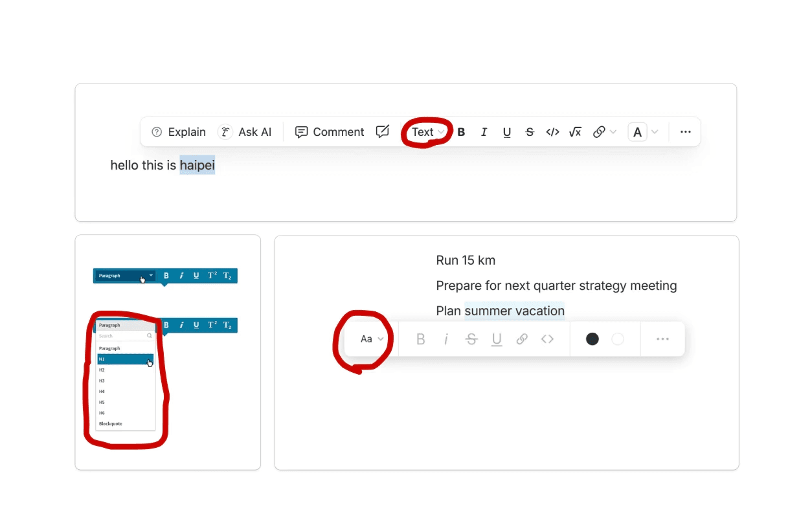Click the text 'hello this is'
Screen dimensions: 812x532
[x=143, y=165]
